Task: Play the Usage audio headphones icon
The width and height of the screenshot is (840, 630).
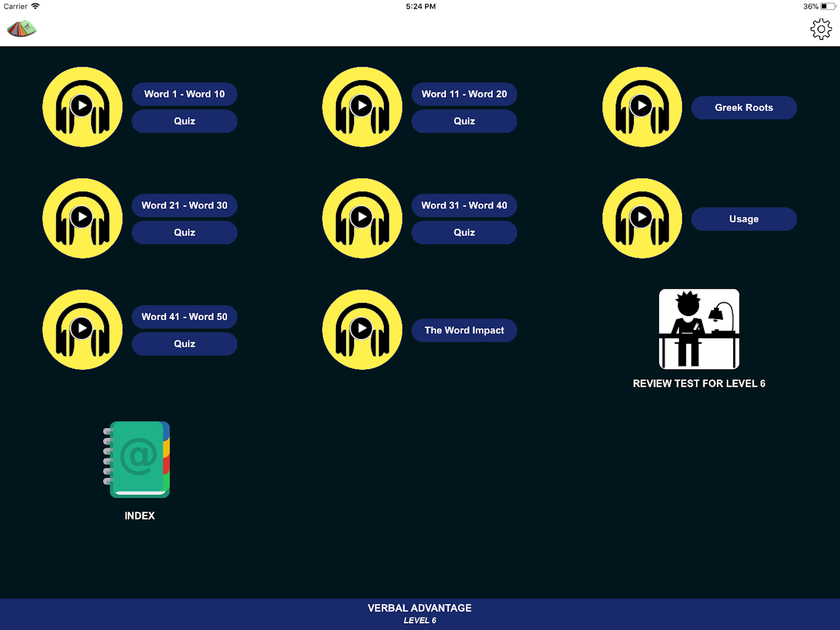Action: (x=642, y=218)
